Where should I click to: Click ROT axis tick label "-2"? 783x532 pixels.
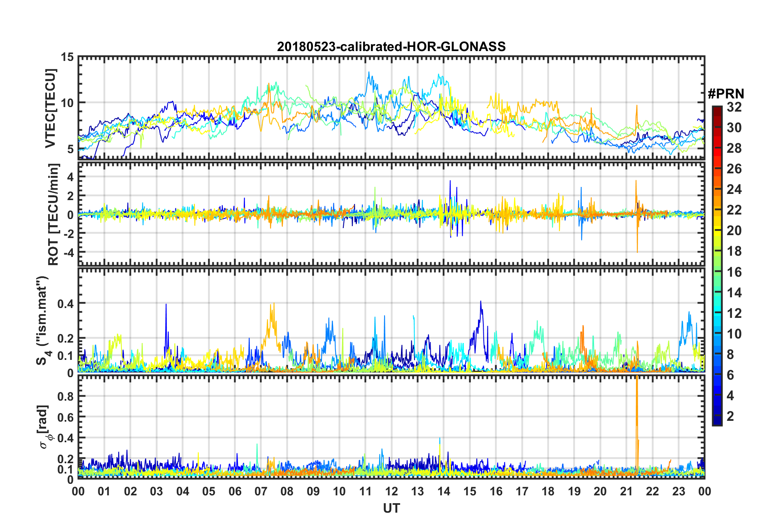[x=68, y=233]
